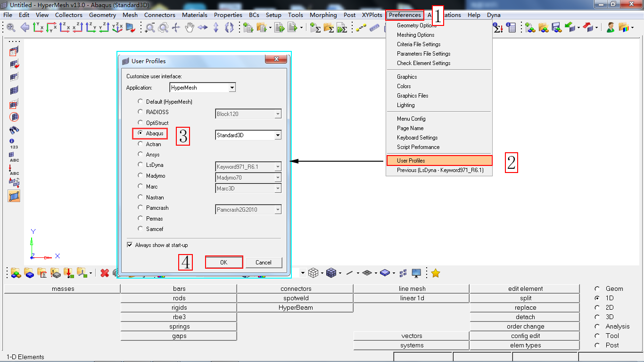Click the distance measure icon with yellow nodes
644x362 pixels.
[x=361, y=28]
